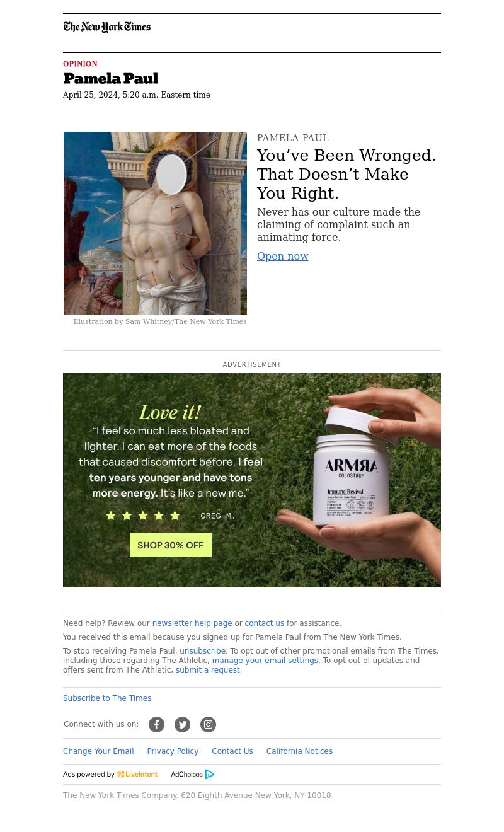504x832 pixels.
Task: Click the 'submit a request' link
Action: [x=208, y=670]
